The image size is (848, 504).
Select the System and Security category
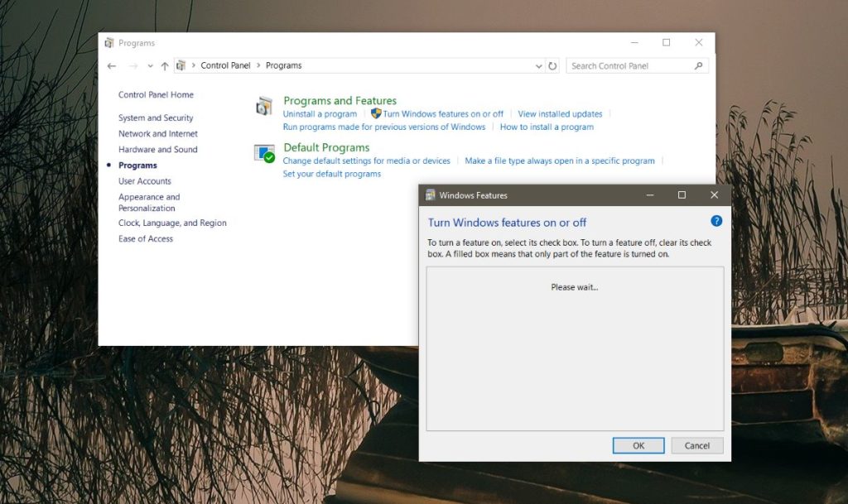tap(156, 118)
